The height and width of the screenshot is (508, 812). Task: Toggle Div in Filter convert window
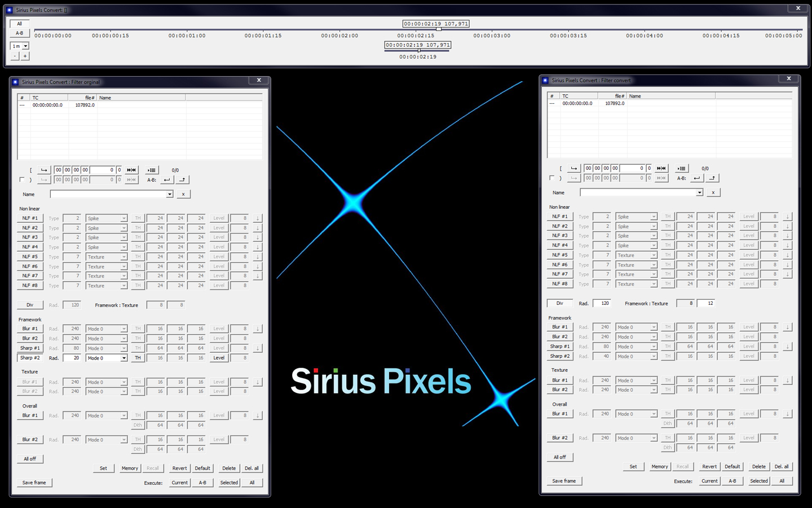pos(560,303)
